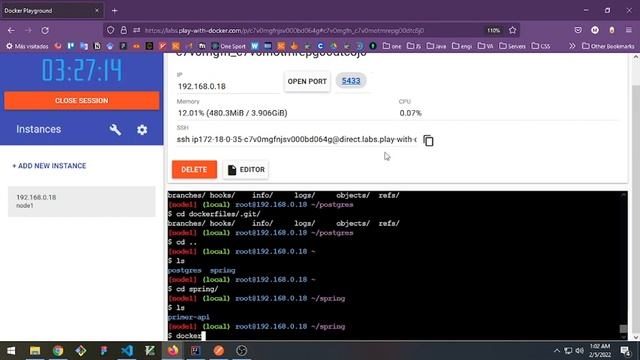Click + ADD NEW INSTANCE

(49, 166)
